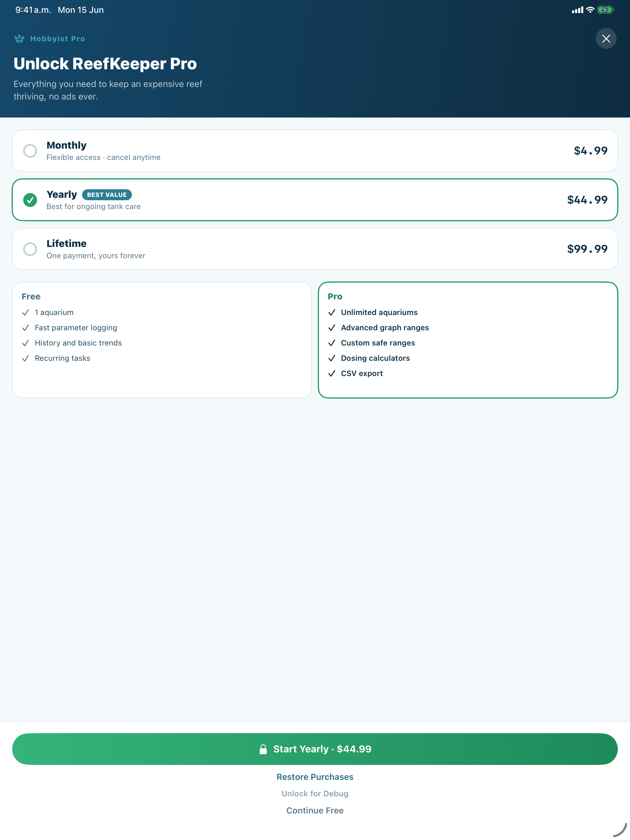Tap 'One payment, yours forever' subtitle

(96, 255)
